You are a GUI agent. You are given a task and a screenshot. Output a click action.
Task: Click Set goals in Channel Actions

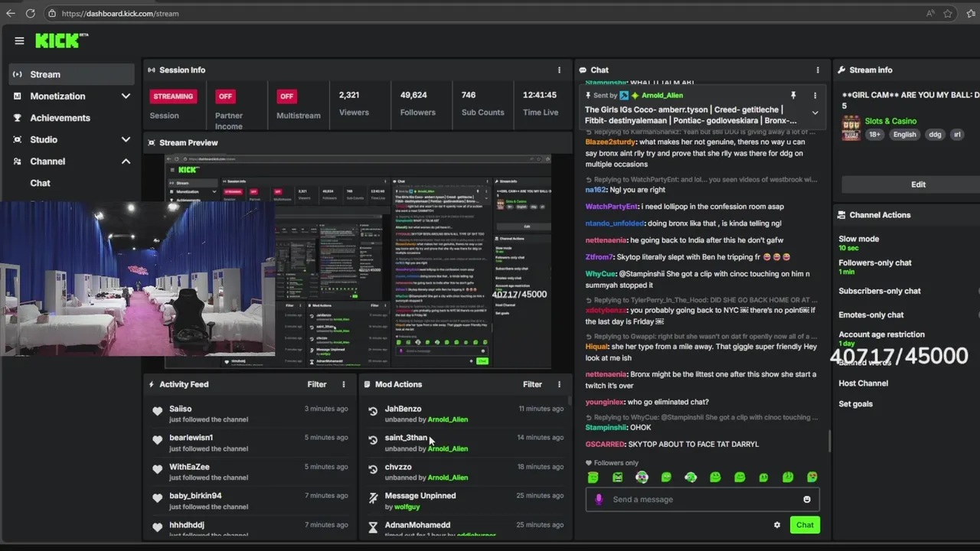click(855, 404)
